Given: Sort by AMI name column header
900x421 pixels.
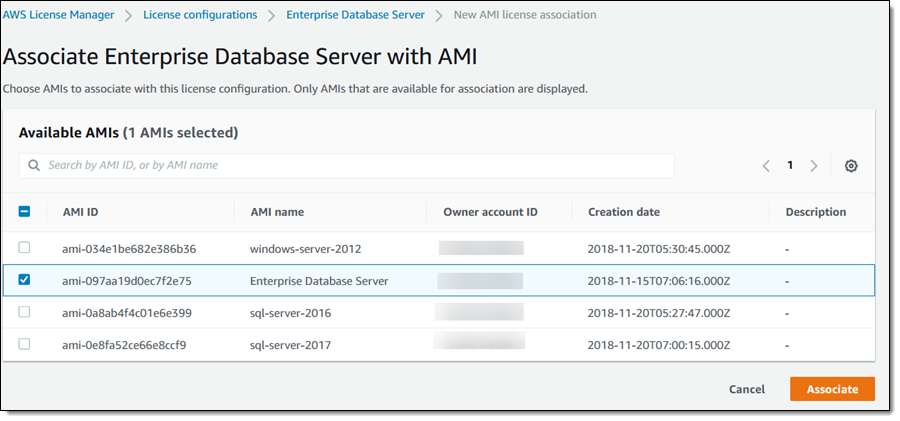Looking at the screenshot, I should coord(277,212).
